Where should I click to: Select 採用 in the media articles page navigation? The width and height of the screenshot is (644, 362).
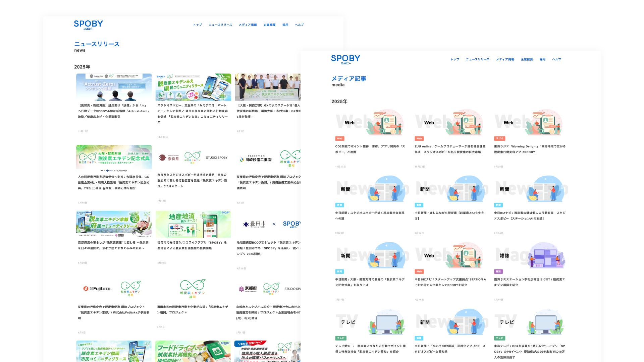(542, 59)
